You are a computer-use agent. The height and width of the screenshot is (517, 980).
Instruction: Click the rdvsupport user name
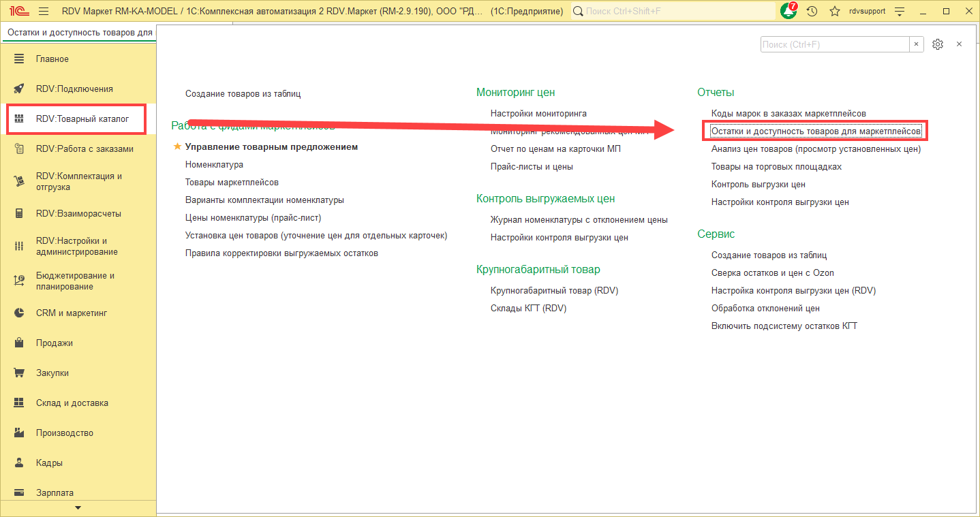(x=867, y=12)
